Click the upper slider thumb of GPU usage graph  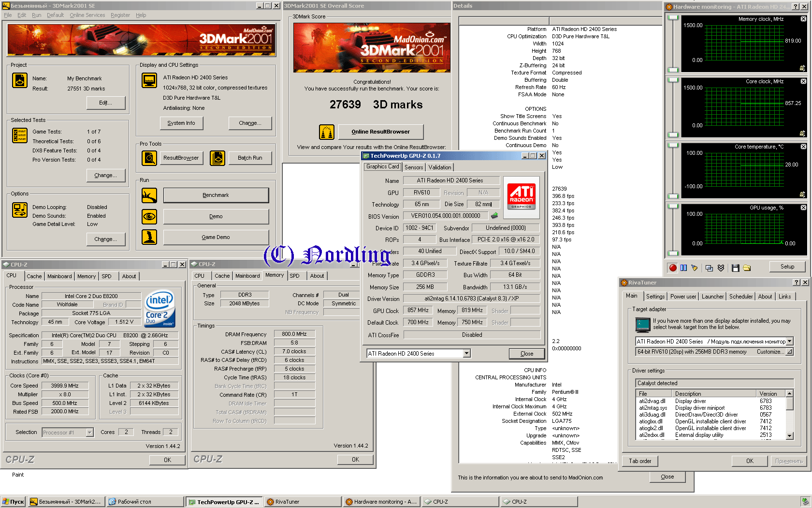tap(673, 206)
